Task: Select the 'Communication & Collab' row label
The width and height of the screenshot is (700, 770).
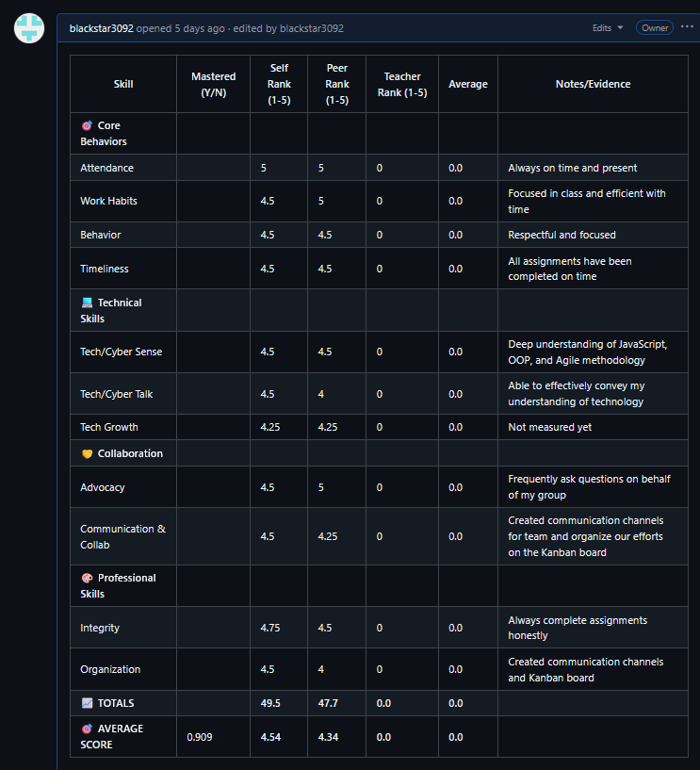Action: (x=122, y=536)
